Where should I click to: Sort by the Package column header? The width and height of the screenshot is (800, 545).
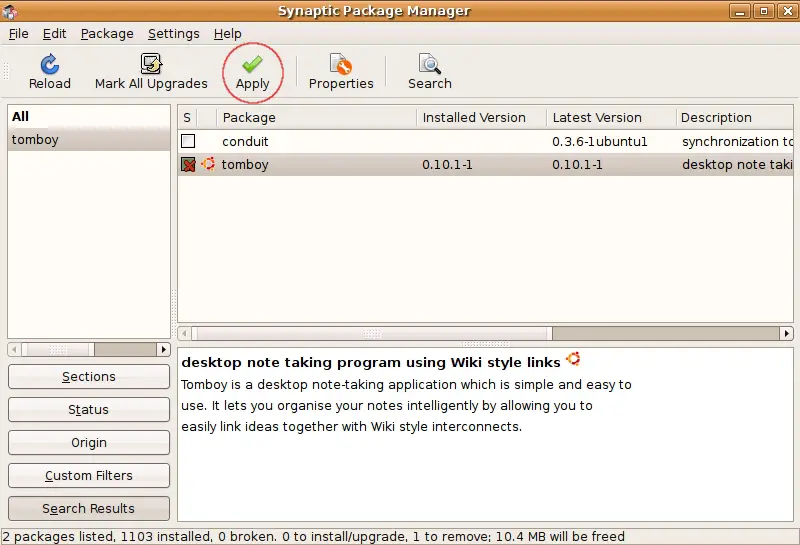coord(316,117)
